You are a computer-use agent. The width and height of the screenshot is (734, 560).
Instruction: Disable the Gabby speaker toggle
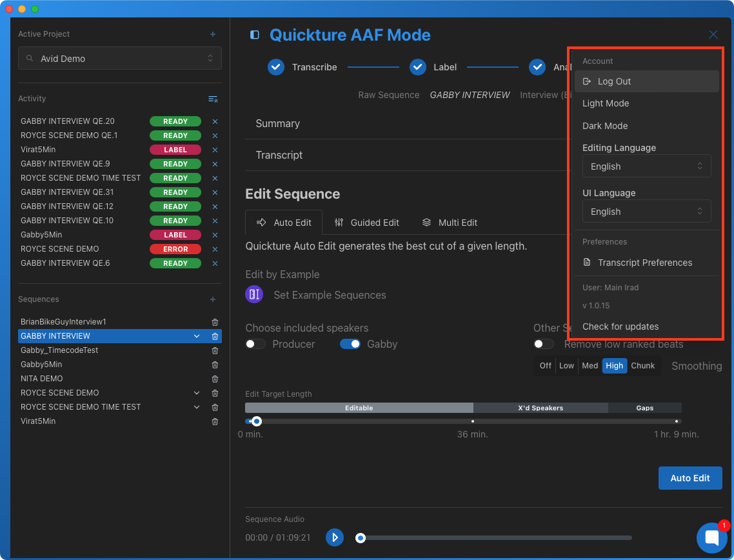coord(350,344)
